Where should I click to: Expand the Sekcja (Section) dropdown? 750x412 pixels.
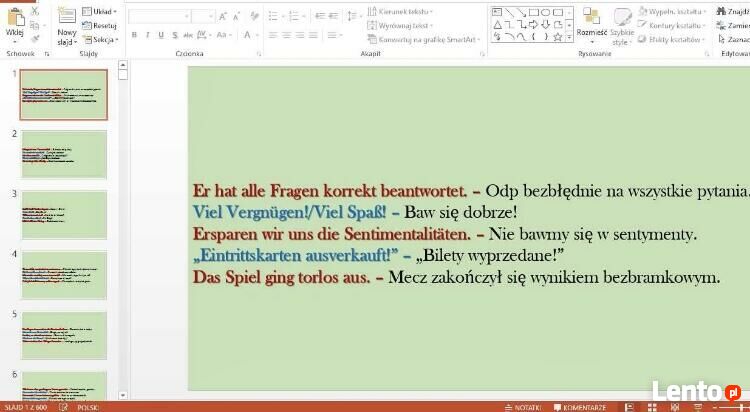coord(101,39)
